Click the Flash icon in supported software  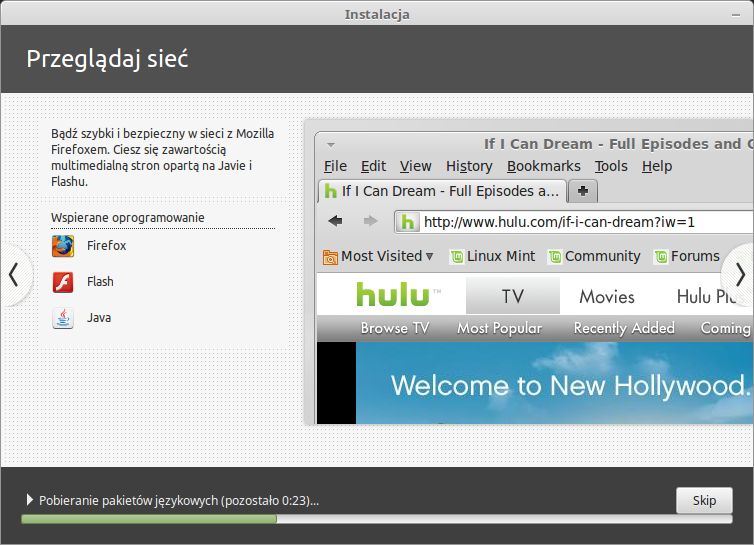pos(63,282)
